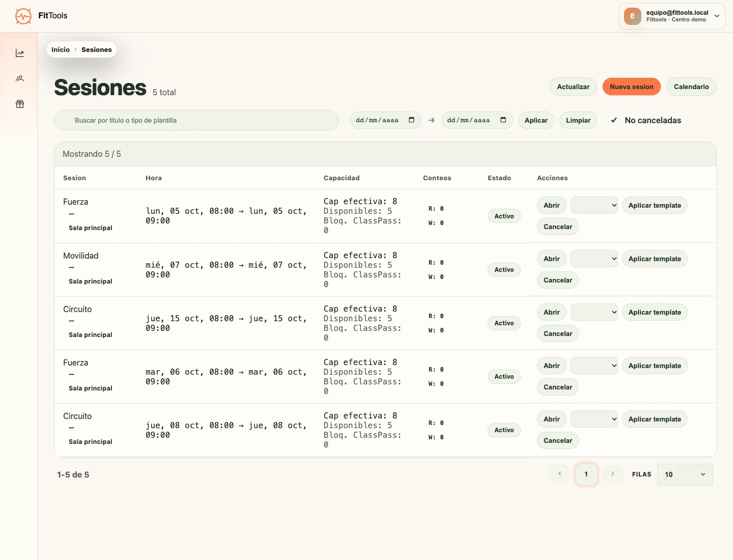The height and width of the screenshot is (560, 733).
Task: Click the Capacidad column header
Action: (342, 178)
